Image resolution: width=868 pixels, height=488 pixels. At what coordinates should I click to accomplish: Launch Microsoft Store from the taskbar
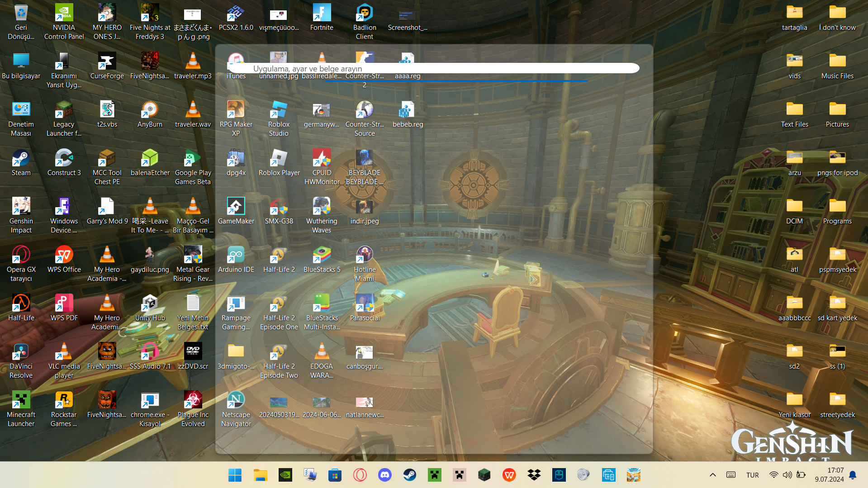(335, 475)
